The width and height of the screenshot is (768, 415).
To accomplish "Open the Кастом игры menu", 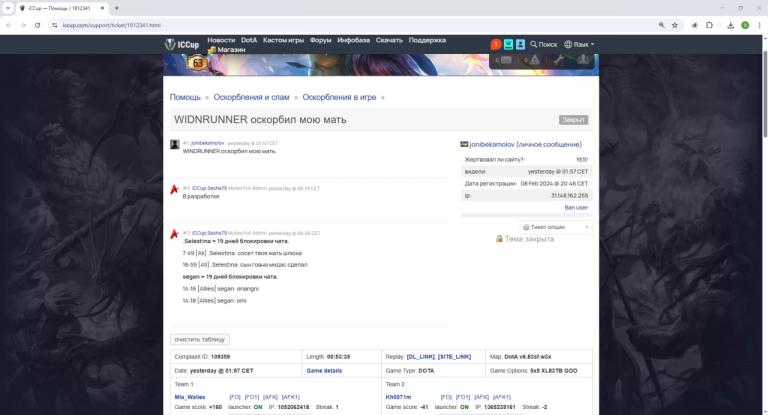I will pos(283,40).
